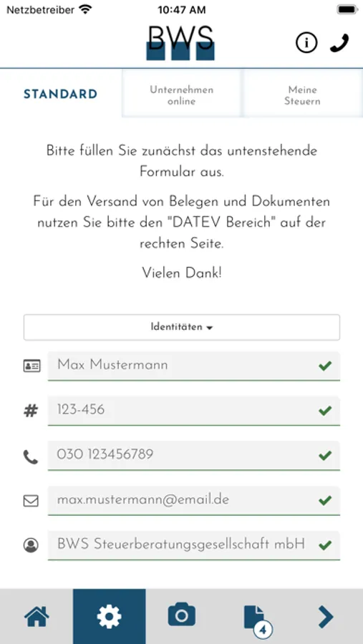Image resolution: width=363 pixels, height=644 pixels.
Task: Tap the BWS logo
Action: click(x=180, y=43)
